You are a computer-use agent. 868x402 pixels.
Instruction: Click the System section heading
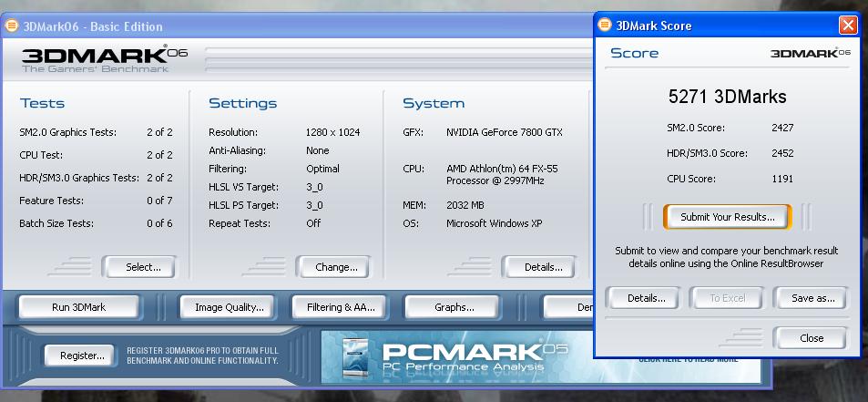(434, 104)
